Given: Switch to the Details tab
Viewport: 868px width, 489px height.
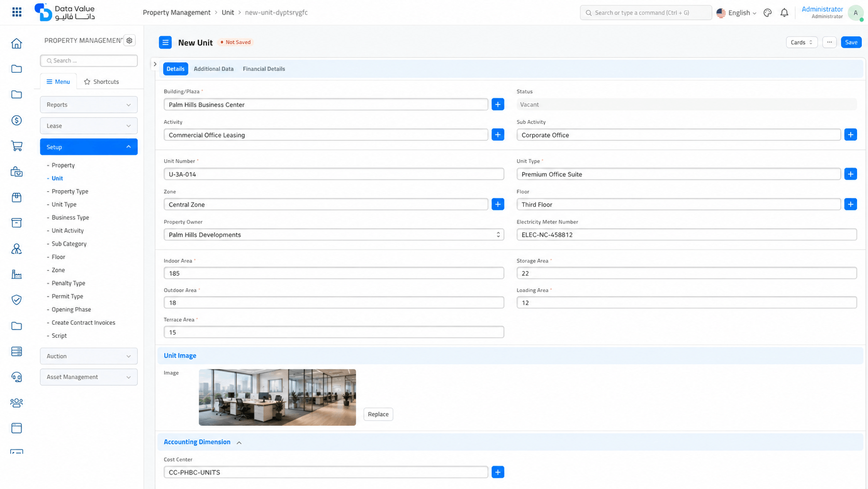Looking at the screenshot, I should coord(175,69).
